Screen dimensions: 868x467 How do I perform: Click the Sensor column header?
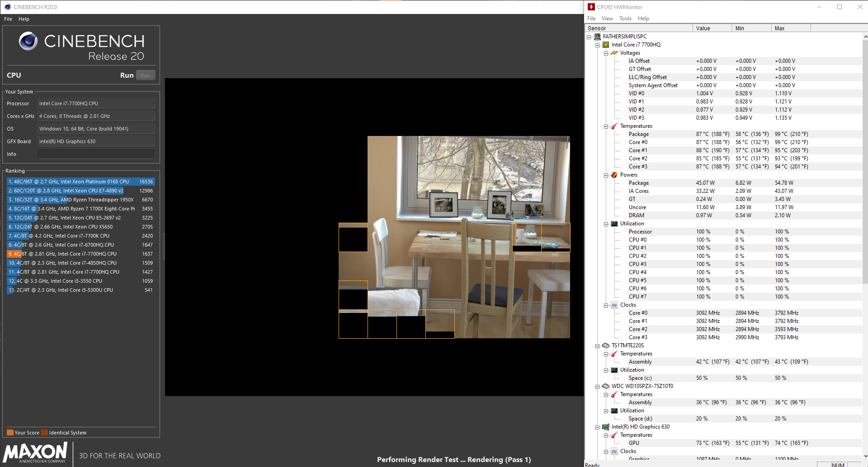click(x=639, y=28)
